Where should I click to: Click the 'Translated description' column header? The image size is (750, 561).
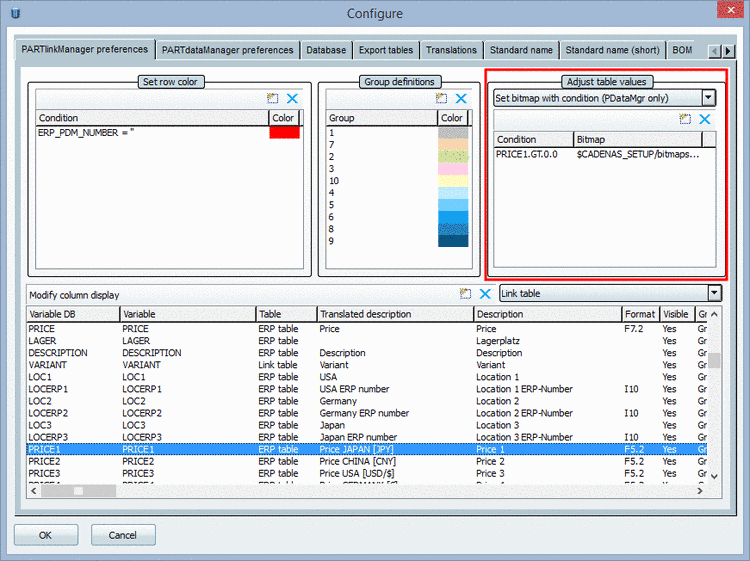click(395, 314)
